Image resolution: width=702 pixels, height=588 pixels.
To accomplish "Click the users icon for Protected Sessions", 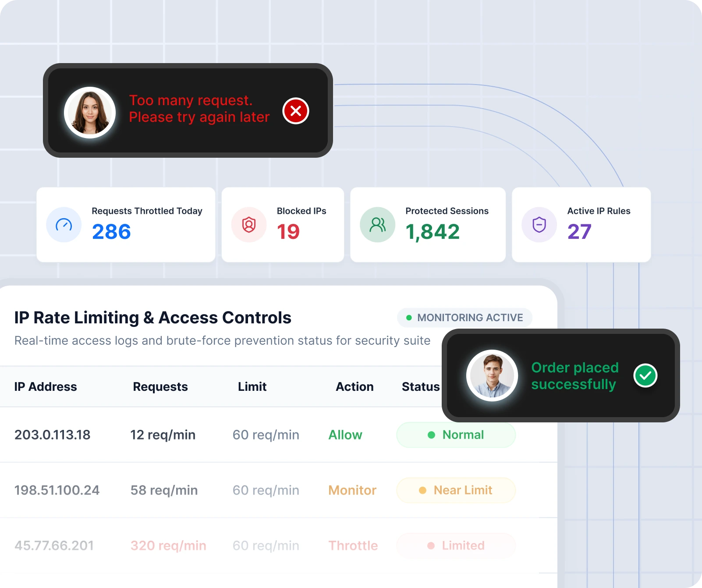I will click(378, 225).
